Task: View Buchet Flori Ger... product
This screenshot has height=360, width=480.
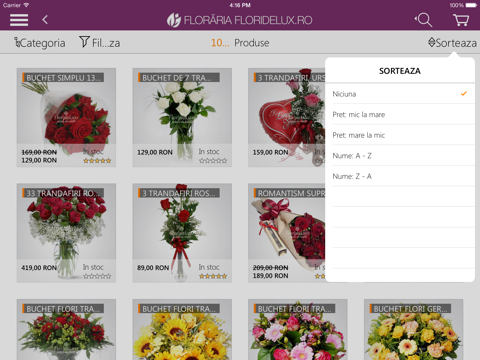Action: (413, 329)
